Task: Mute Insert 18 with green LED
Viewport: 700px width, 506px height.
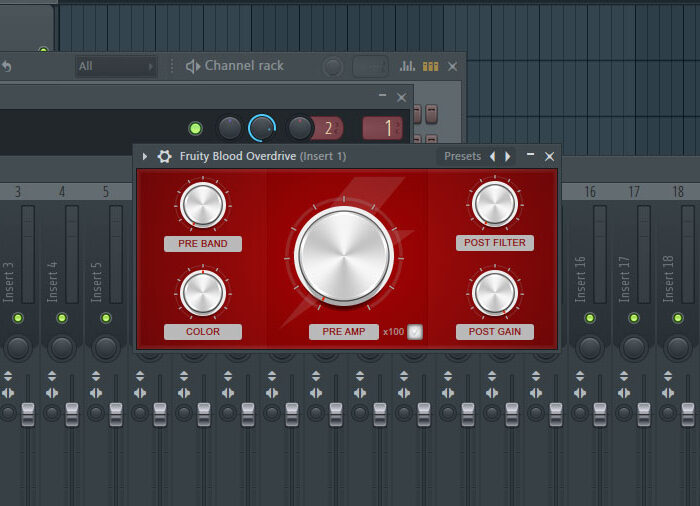Action: [x=678, y=318]
